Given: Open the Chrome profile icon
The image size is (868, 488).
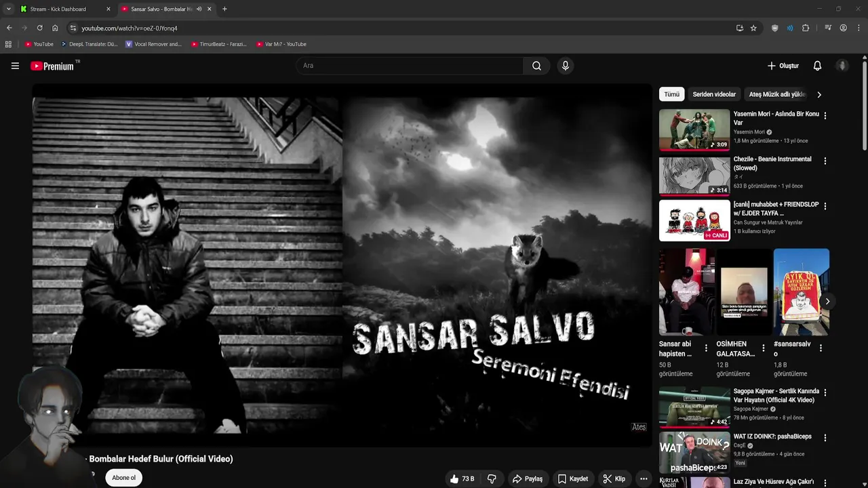Looking at the screenshot, I should pos(844,28).
